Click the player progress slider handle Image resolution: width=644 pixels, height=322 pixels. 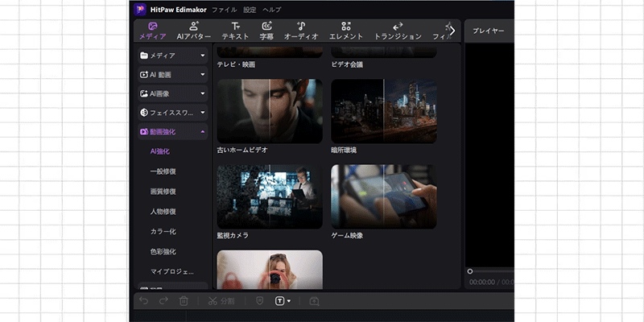[470, 271]
